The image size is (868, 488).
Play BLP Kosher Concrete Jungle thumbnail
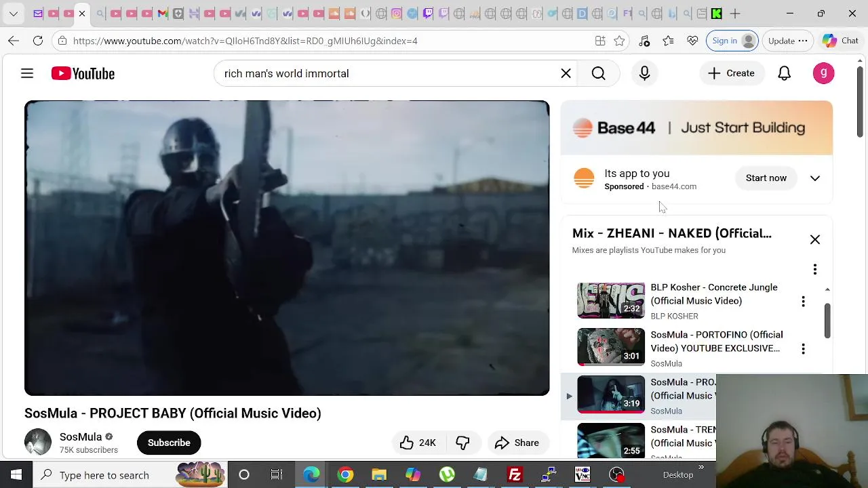click(x=611, y=300)
